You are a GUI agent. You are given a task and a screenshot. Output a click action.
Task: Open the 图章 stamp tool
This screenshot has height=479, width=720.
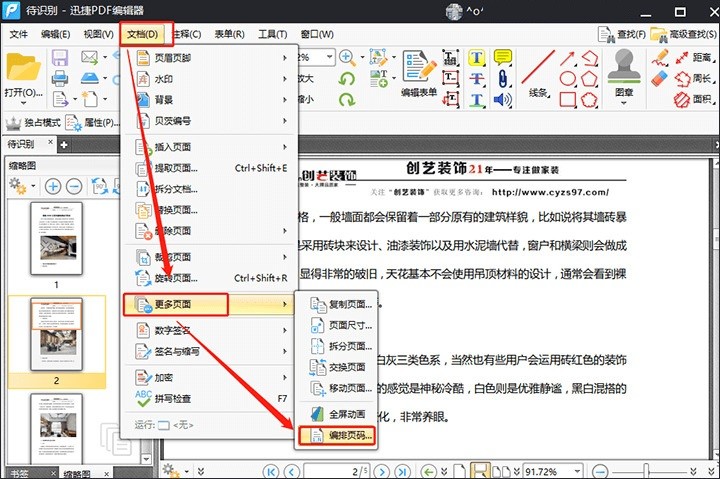(x=624, y=76)
